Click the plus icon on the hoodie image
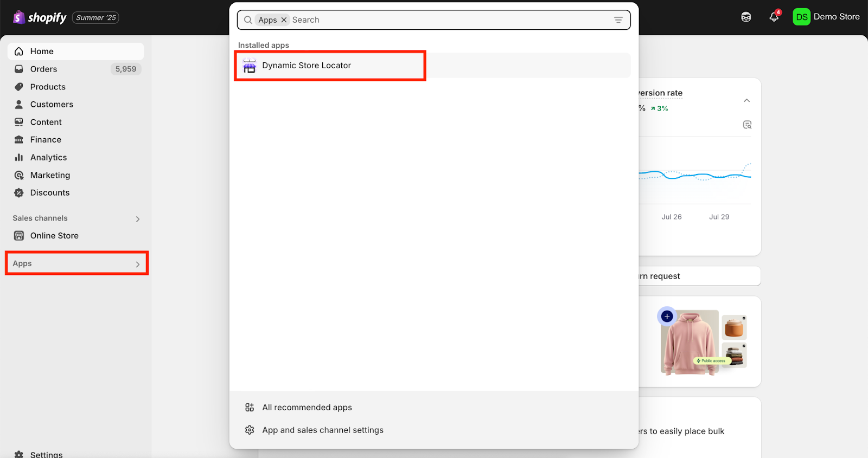The height and width of the screenshot is (458, 868). 667,317
